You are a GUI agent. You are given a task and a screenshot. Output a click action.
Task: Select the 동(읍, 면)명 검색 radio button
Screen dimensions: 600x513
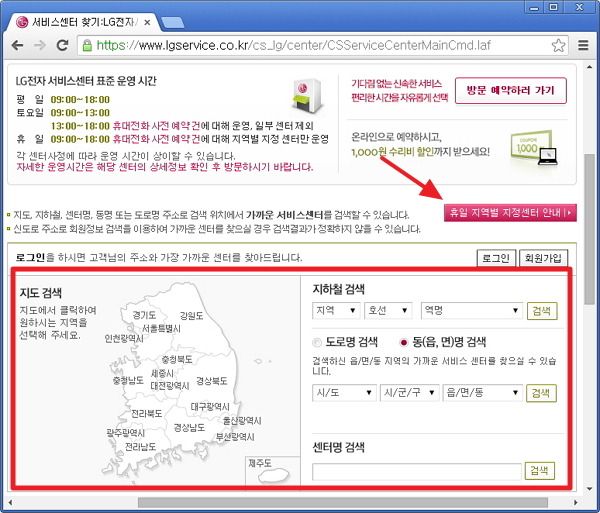pos(403,342)
